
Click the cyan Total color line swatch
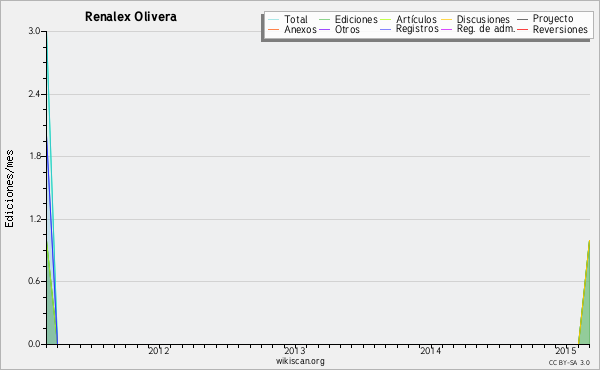coord(274,20)
